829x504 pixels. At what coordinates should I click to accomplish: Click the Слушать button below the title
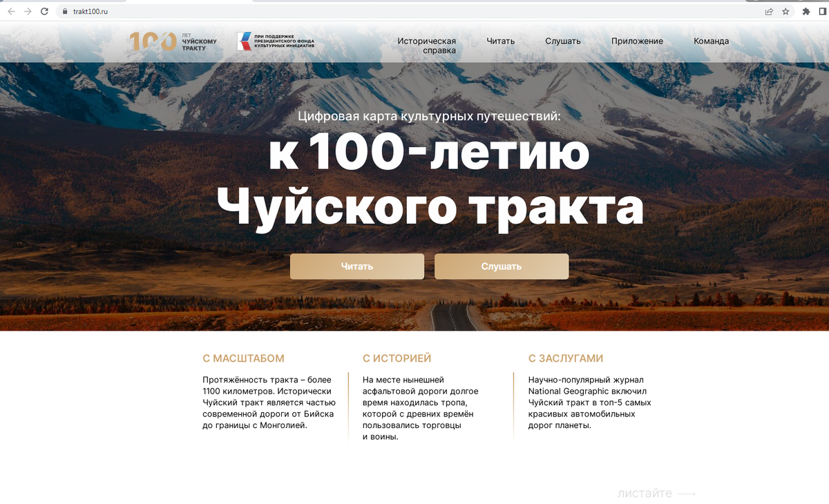[x=502, y=266]
